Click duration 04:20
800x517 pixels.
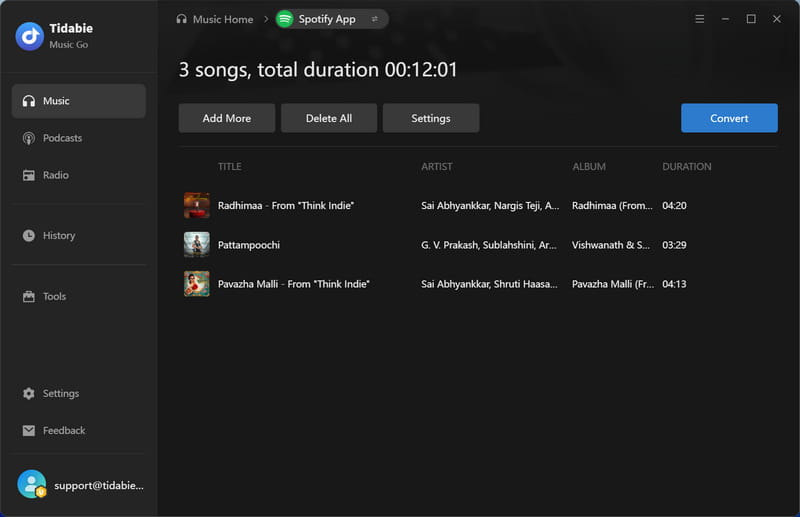[x=674, y=205]
